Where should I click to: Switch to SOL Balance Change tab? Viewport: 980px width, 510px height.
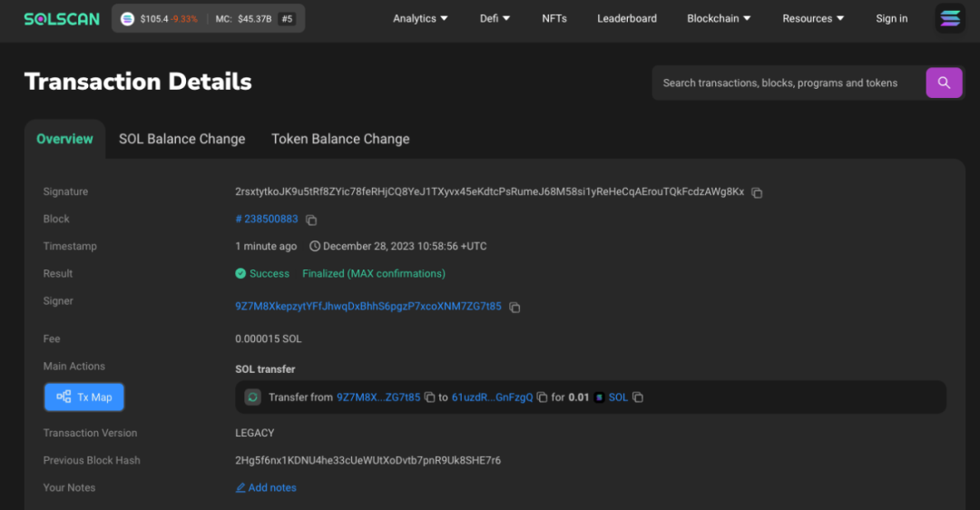point(182,139)
